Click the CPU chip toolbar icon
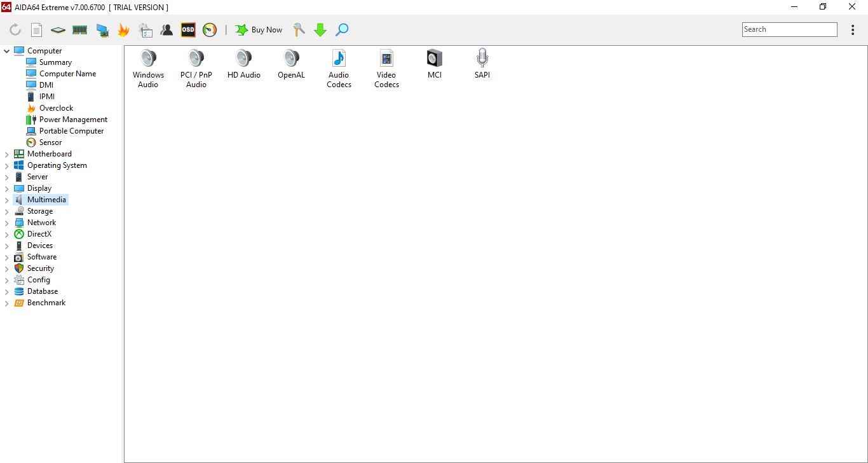The height and width of the screenshot is (463, 868). (58, 30)
